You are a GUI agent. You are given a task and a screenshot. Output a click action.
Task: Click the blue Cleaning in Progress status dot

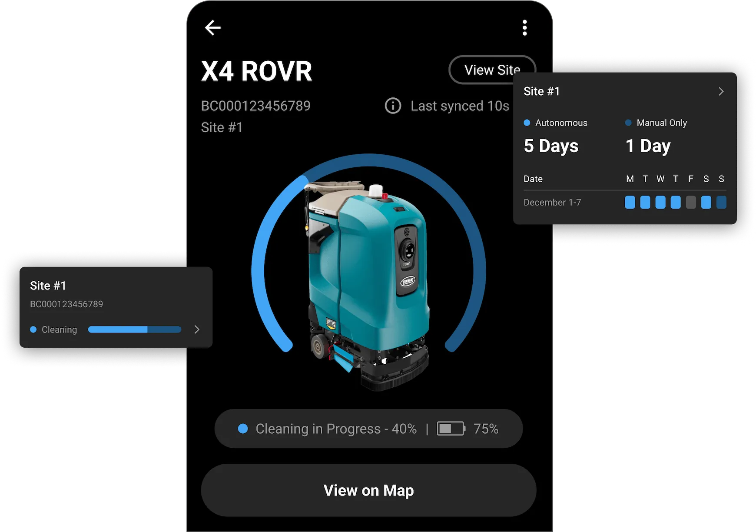243,429
